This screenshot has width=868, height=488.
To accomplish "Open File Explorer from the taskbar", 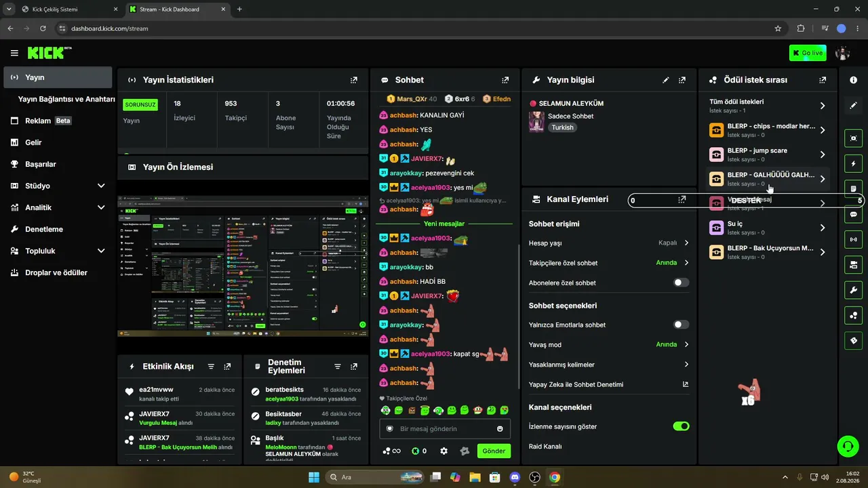I will [475, 477].
